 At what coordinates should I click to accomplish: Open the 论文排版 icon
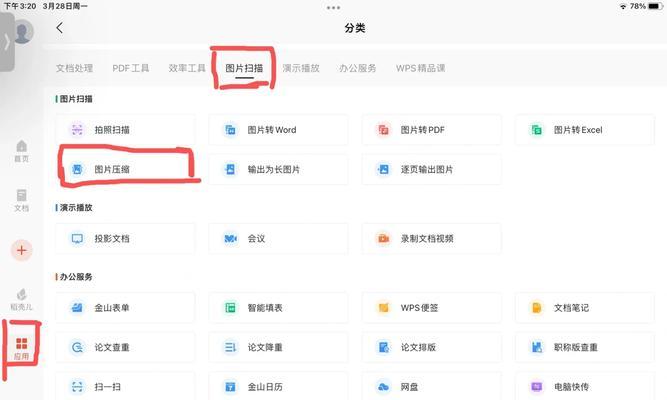(x=383, y=347)
